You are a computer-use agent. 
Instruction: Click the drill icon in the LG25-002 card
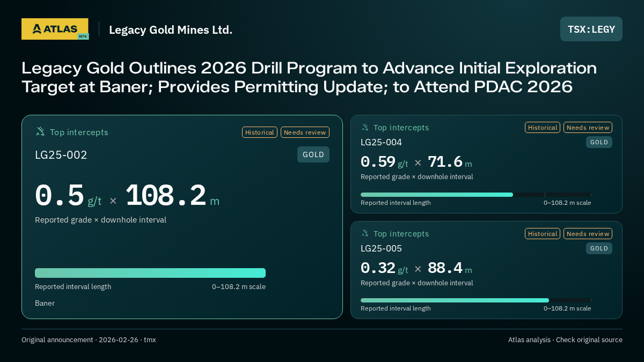tap(40, 132)
